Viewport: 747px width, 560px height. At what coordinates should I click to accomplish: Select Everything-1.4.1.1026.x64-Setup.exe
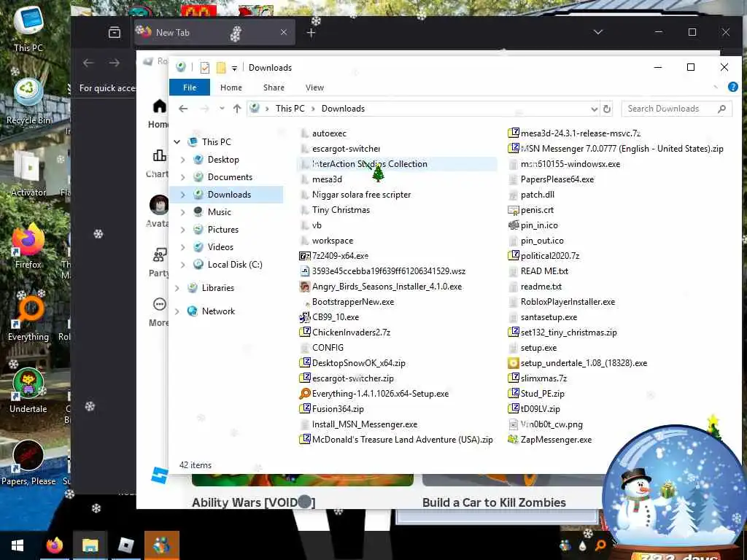pos(380,394)
